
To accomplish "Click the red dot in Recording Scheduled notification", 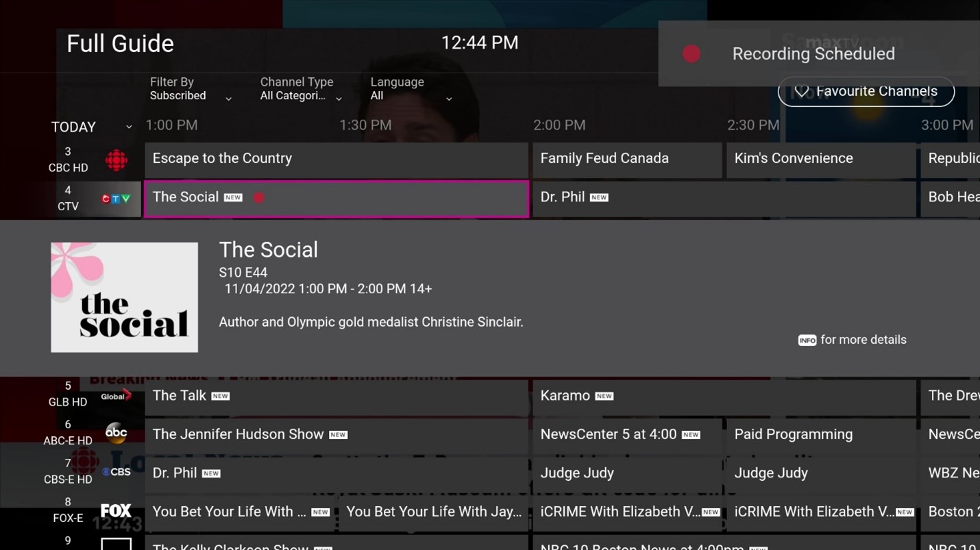I will point(691,53).
